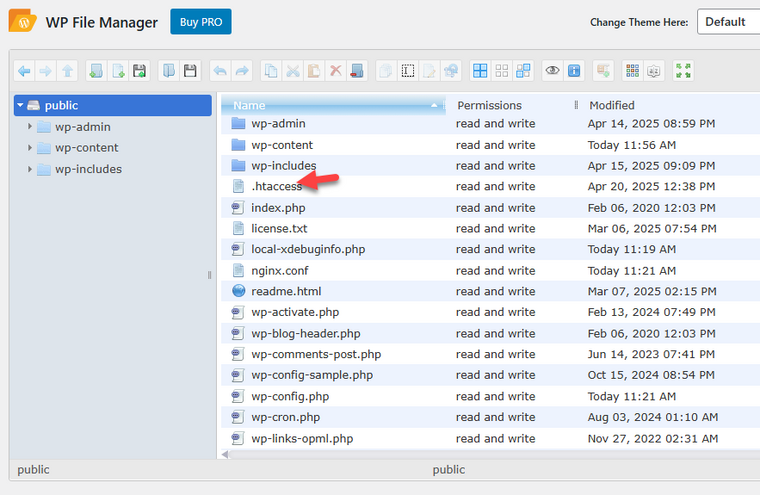The height and width of the screenshot is (495, 760).
Task: Go up to parent folder icon
Action: click(x=67, y=71)
